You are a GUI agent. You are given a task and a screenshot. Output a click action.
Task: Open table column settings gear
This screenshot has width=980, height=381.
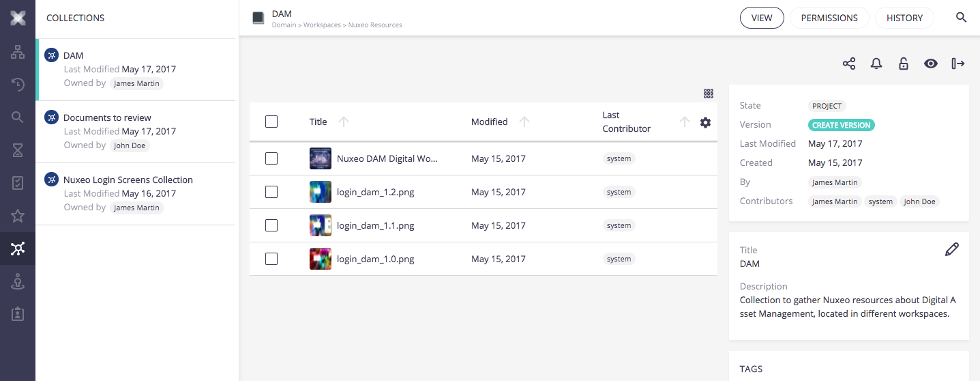coord(705,122)
